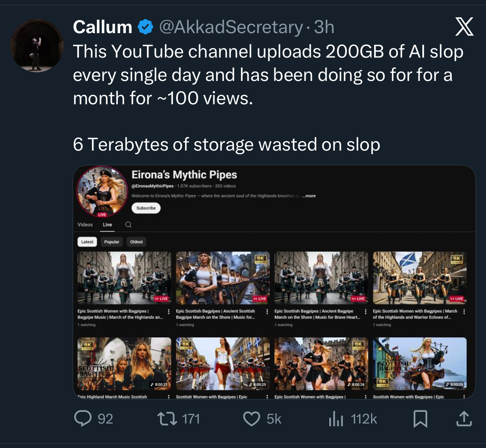Click the like heart icon

253,419
